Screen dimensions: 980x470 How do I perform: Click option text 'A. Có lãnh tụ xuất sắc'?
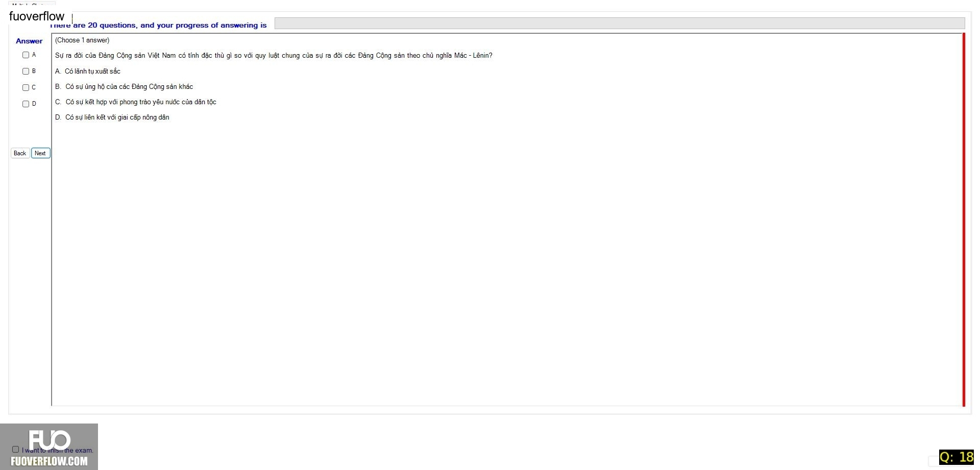click(88, 72)
